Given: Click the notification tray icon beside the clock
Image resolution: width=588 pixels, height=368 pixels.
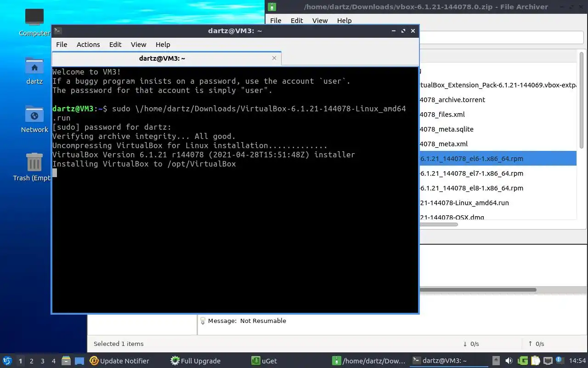Looking at the screenshot, I should coord(560,360).
